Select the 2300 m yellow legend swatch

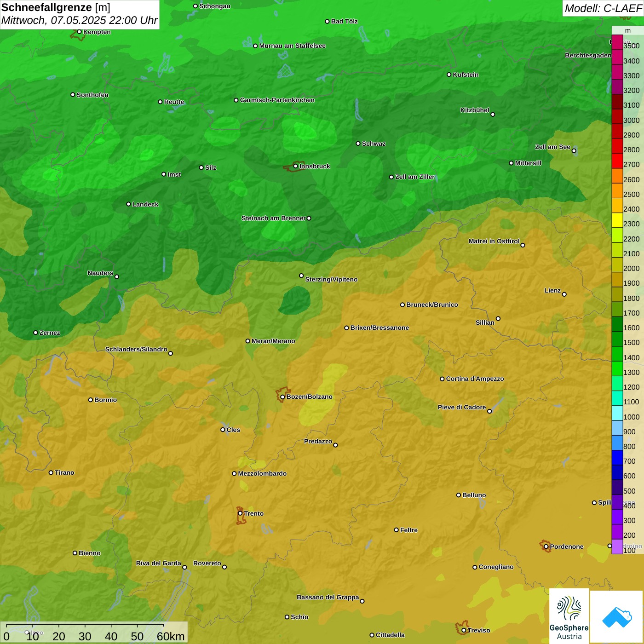point(617,220)
